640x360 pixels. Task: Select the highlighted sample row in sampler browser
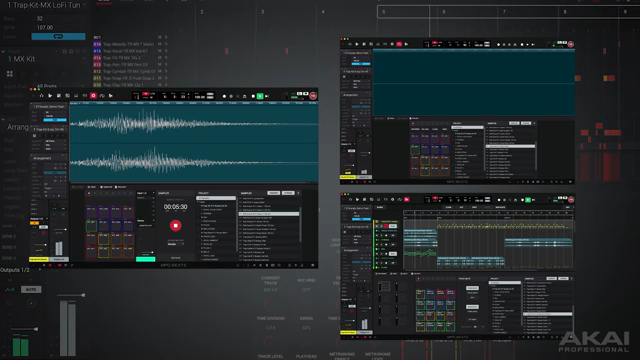point(269,213)
